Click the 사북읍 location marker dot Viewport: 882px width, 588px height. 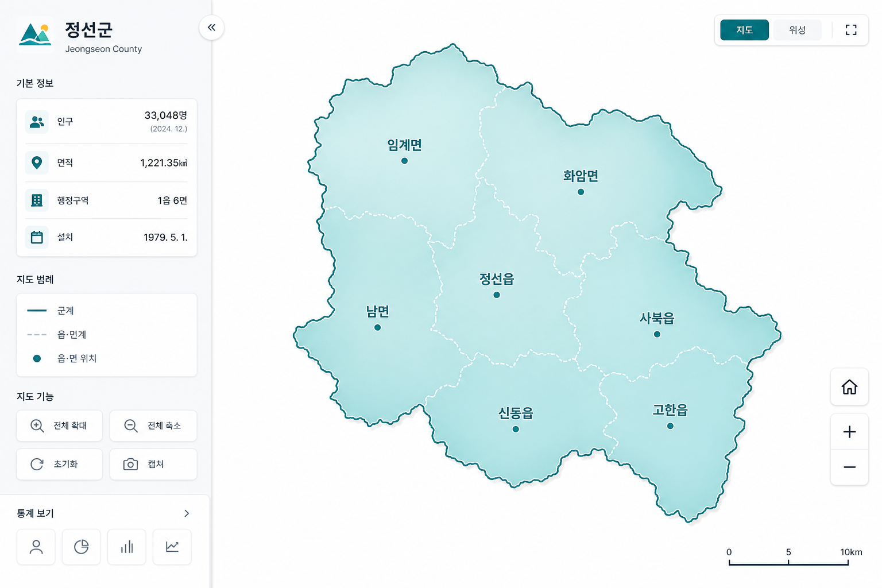coord(657,334)
